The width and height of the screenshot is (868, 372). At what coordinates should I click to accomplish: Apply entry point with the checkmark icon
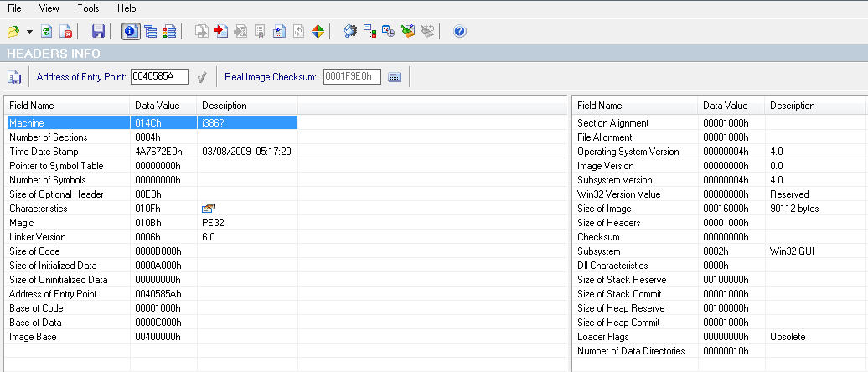pos(202,77)
